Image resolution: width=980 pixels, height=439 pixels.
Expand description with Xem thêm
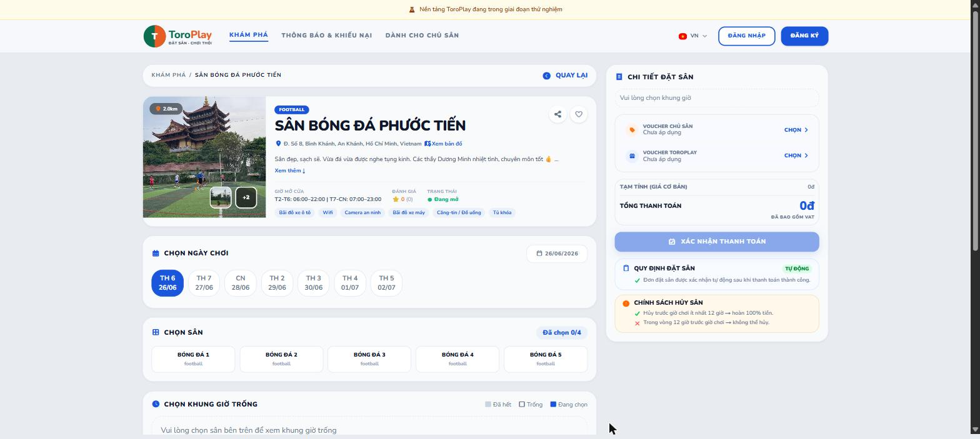[x=290, y=170]
